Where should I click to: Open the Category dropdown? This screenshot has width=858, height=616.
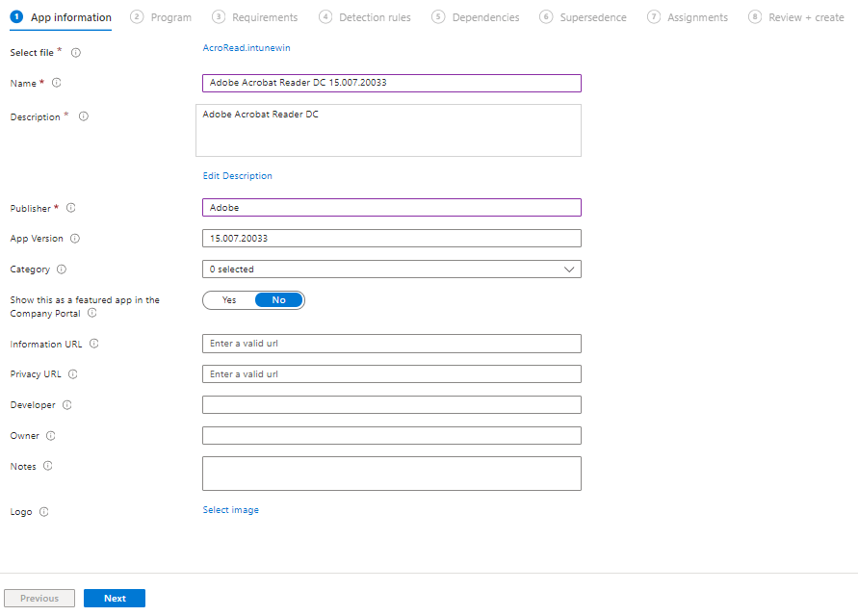pyautogui.click(x=391, y=269)
